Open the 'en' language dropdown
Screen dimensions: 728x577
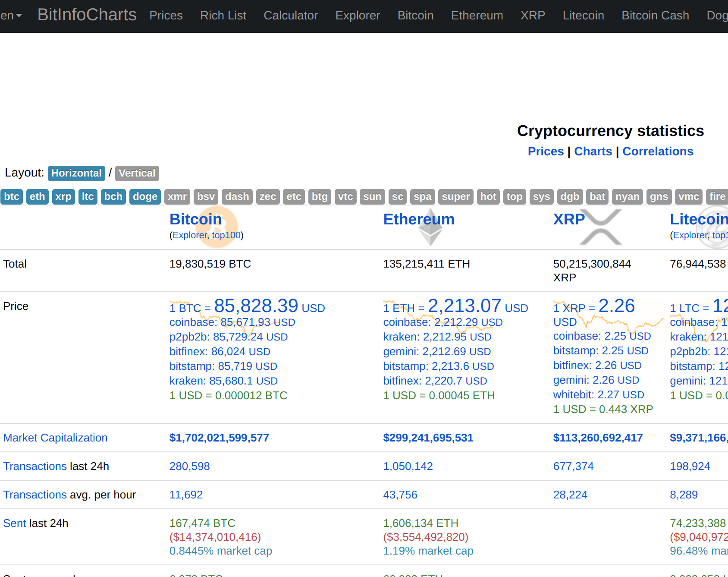pos(11,16)
